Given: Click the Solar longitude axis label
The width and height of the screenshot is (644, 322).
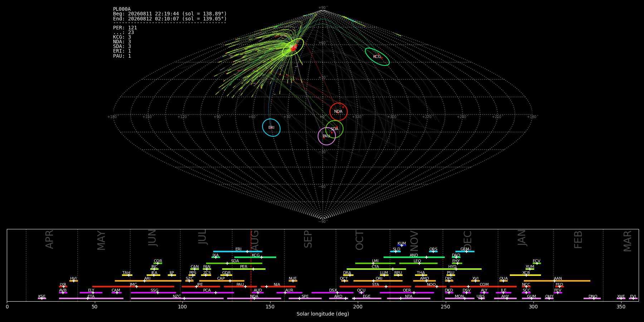Looking at the screenshot, I should click(323, 314).
